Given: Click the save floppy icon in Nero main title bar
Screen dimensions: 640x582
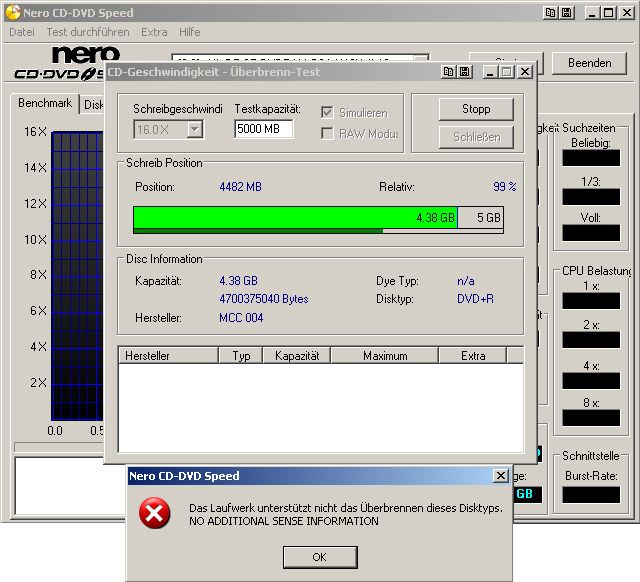Looking at the screenshot, I should 567,13.
